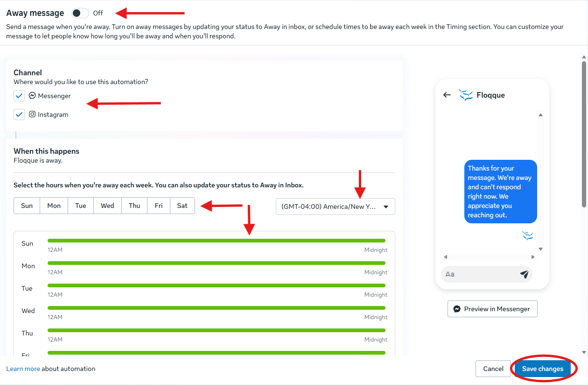Click the page scrollbar up arrow
The width and height of the screenshot is (588, 385).
tap(584, 57)
